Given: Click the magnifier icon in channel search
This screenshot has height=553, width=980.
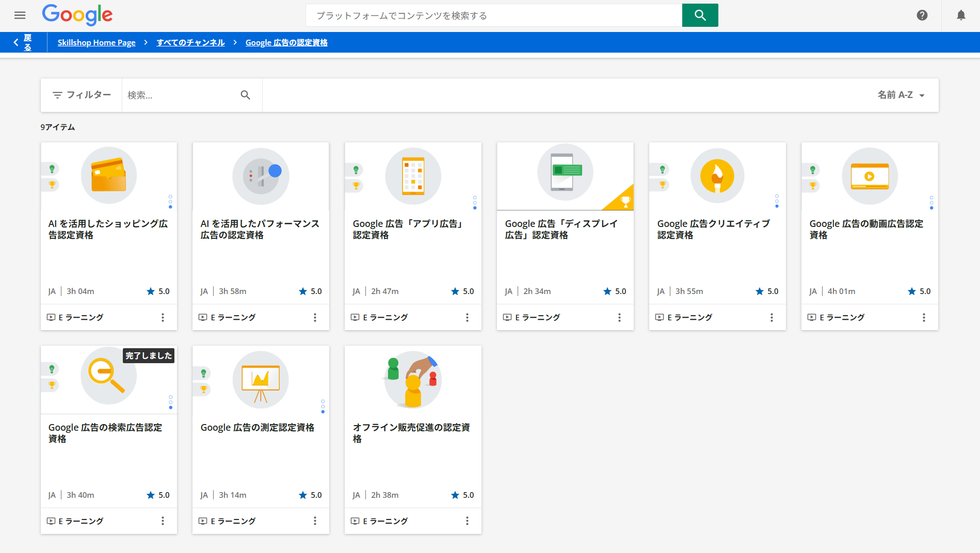Looking at the screenshot, I should coord(246,95).
